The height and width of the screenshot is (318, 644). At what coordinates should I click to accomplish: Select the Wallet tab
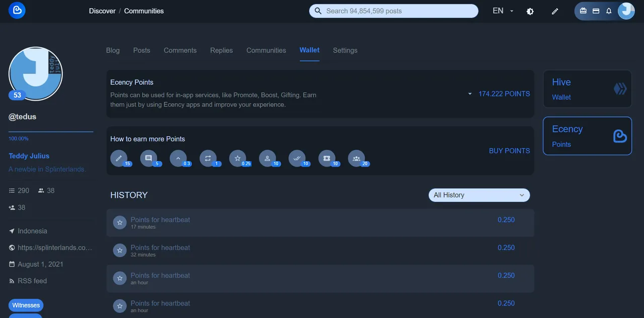click(x=309, y=50)
